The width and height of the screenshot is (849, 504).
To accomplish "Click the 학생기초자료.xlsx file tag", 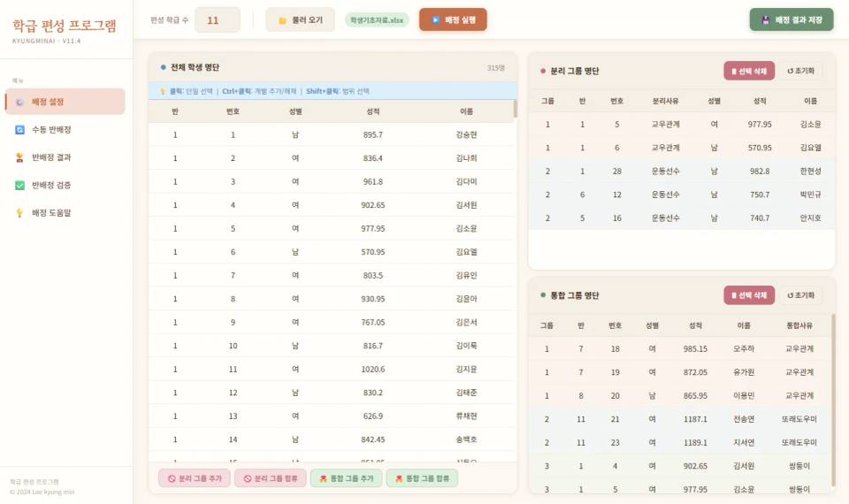I will [377, 20].
